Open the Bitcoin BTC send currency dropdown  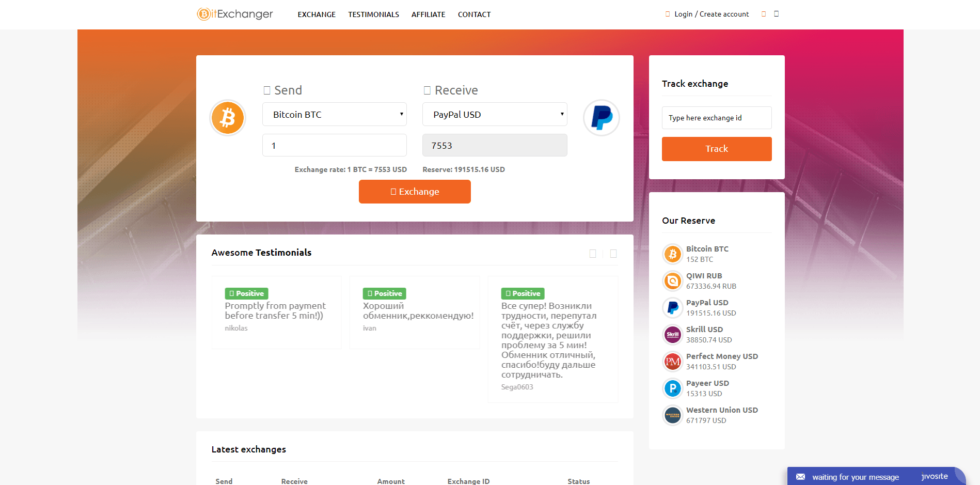pyautogui.click(x=334, y=114)
